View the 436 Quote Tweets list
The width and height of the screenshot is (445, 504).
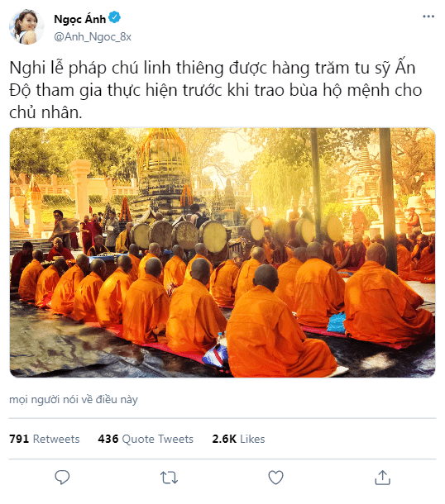146,439
